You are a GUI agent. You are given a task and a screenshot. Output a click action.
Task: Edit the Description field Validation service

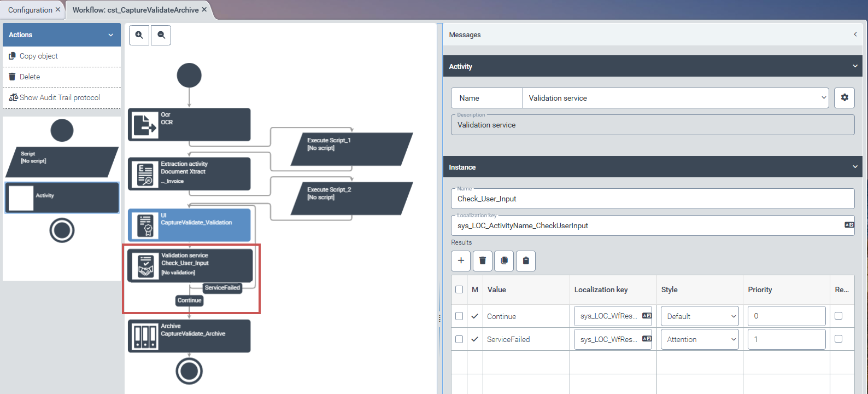click(653, 125)
